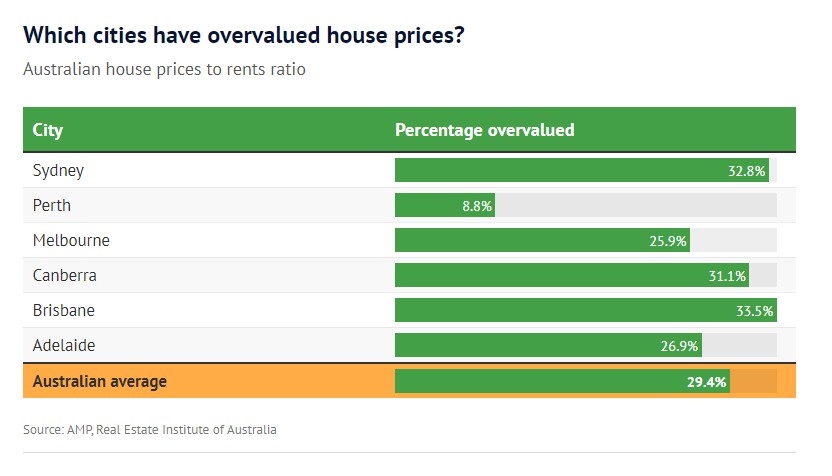Screen dimensions: 832x476
Task: Click the 29.4% Australian average value
Action: [x=706, y=382]
